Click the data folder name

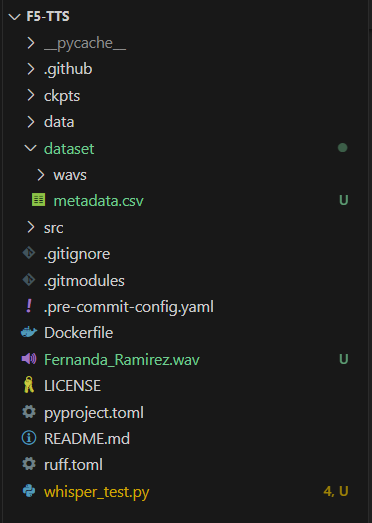point(59,122)
